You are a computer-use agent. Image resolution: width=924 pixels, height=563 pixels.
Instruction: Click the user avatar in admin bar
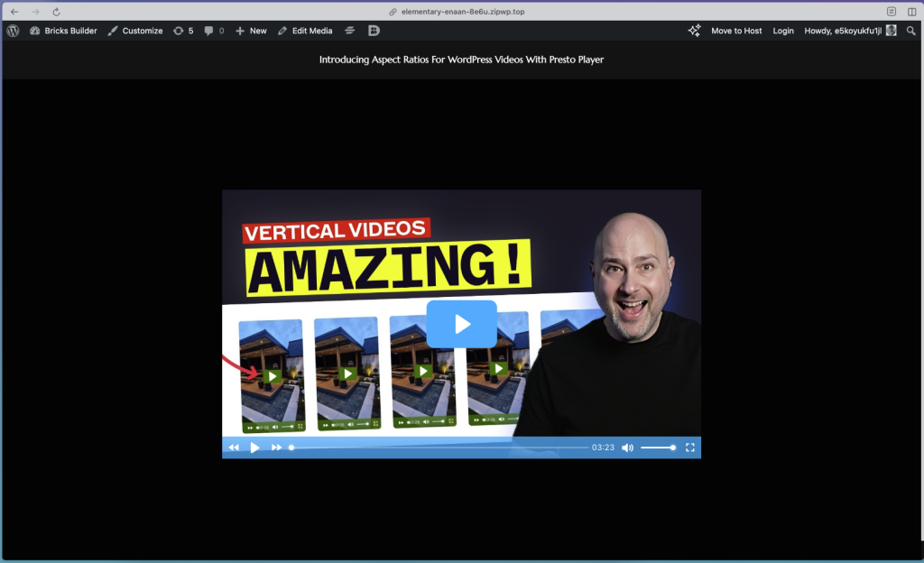[891, 31]
